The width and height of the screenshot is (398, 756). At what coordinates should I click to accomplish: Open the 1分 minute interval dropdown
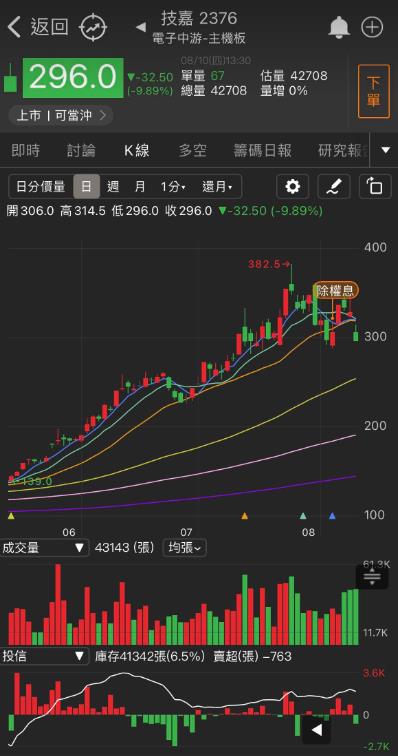[173, 187]
